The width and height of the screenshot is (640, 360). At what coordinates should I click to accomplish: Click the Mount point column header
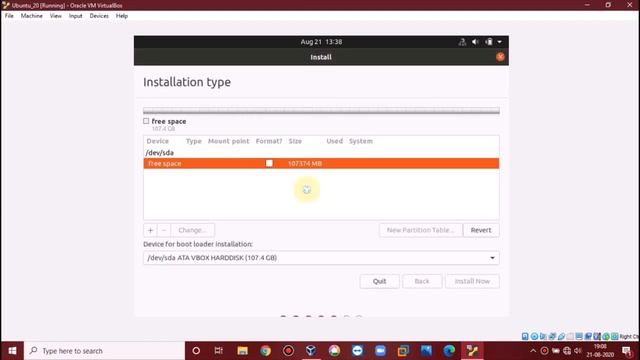point(228,141)
